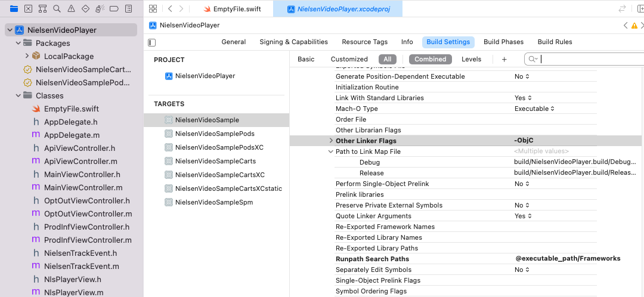This screenshot has height=297, width=644.
Task: Open Separately Edit Symbols dropdown
Action: click(x=522, y=270)
